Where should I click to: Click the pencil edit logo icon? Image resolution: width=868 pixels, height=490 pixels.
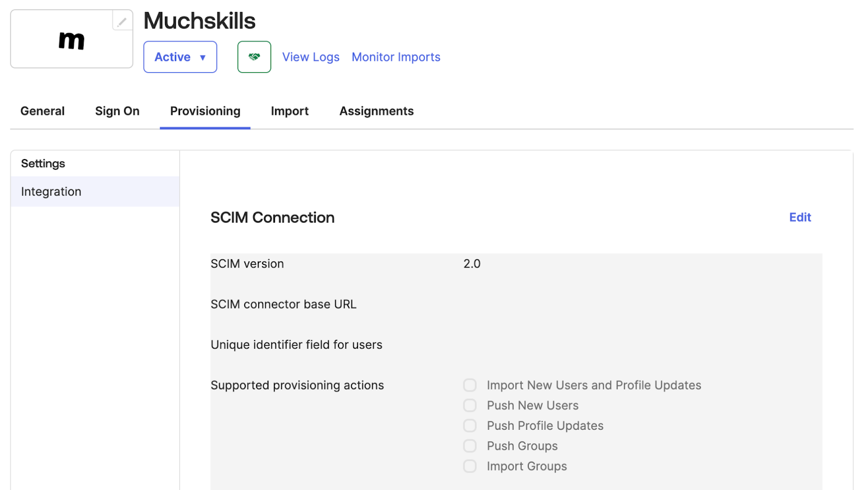point(122,21)
